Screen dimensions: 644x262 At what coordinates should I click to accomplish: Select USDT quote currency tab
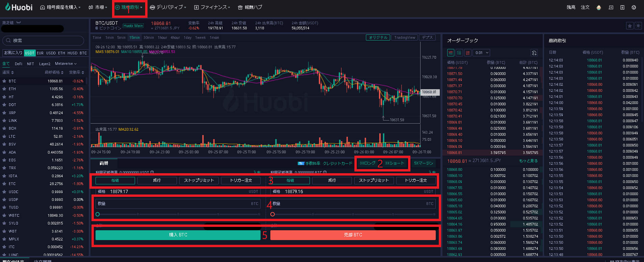(30, 53)
